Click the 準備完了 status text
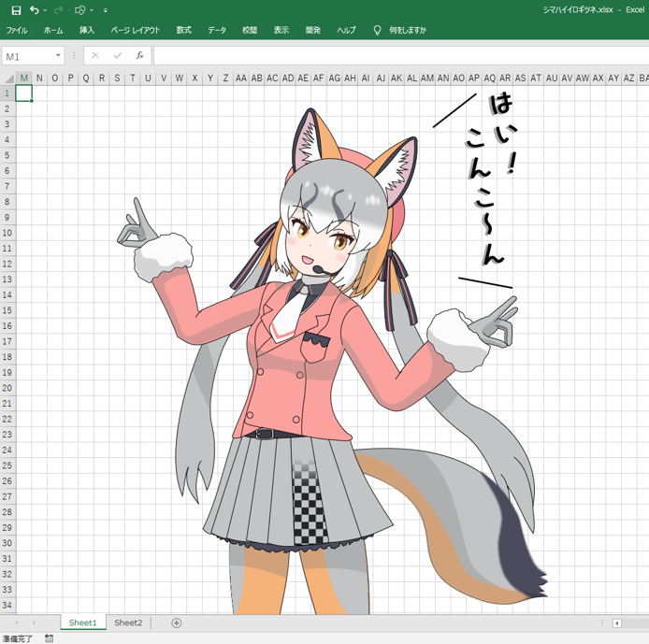This screenshot has height=644, width=649. [18, 638]
